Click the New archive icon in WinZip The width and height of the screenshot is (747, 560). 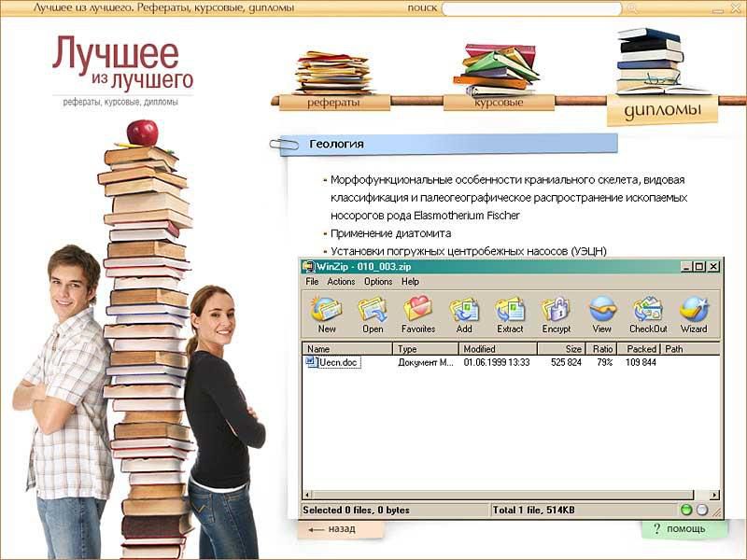click(x=327, y=312)
